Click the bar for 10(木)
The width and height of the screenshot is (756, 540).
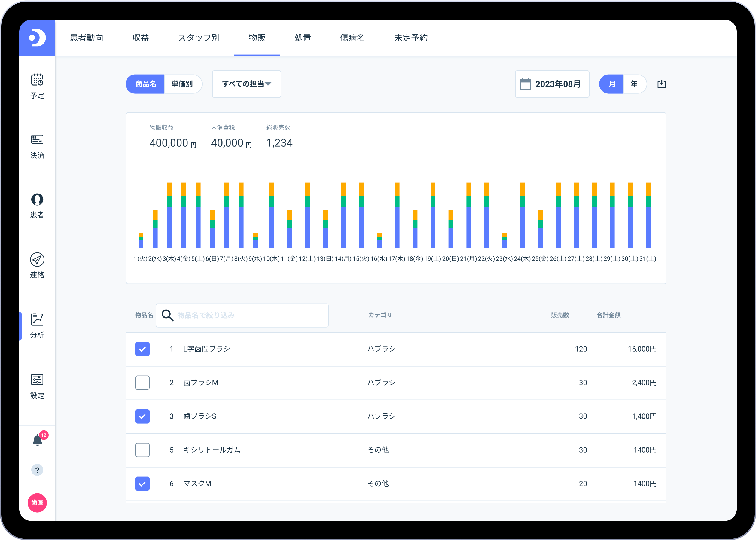272,216
